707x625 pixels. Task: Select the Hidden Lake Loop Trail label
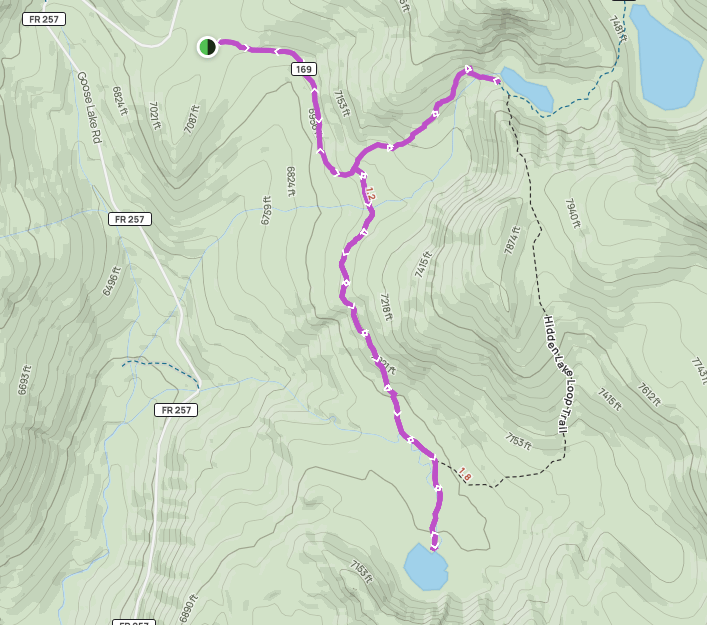[x=559, y=374]
